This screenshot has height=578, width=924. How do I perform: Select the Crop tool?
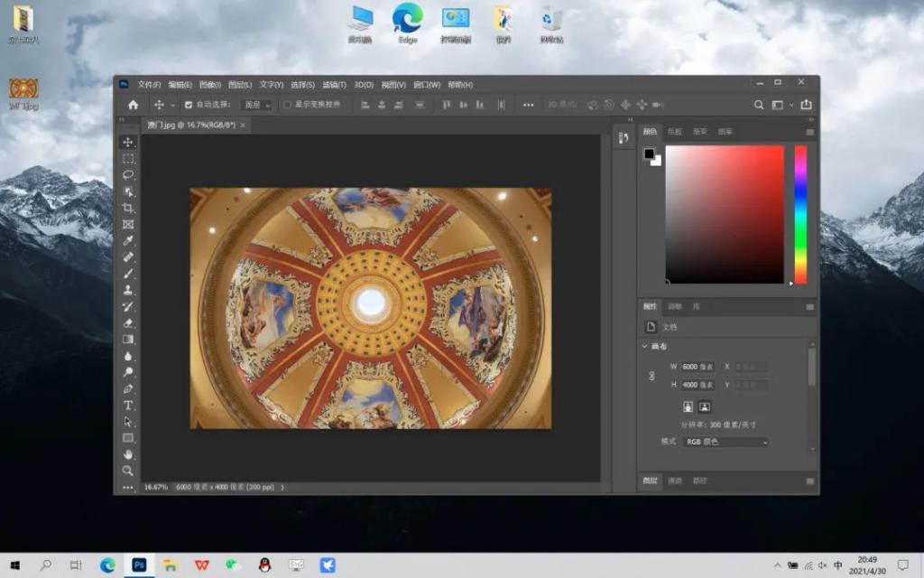[128, 208]
